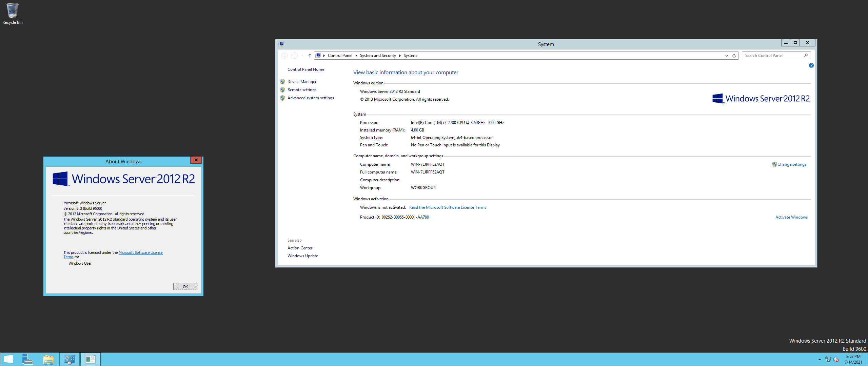
Task: Click the Up arrow in System window
Action: 310,56
